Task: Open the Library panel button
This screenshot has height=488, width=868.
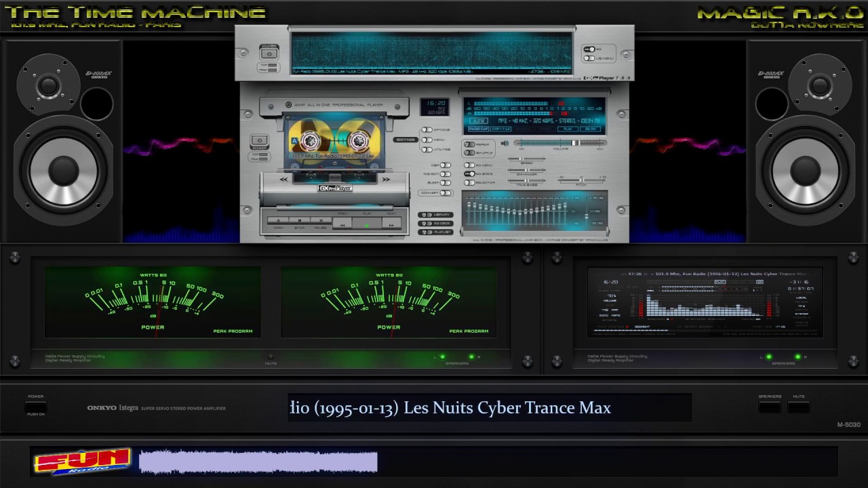Action: tap(435, 214)
